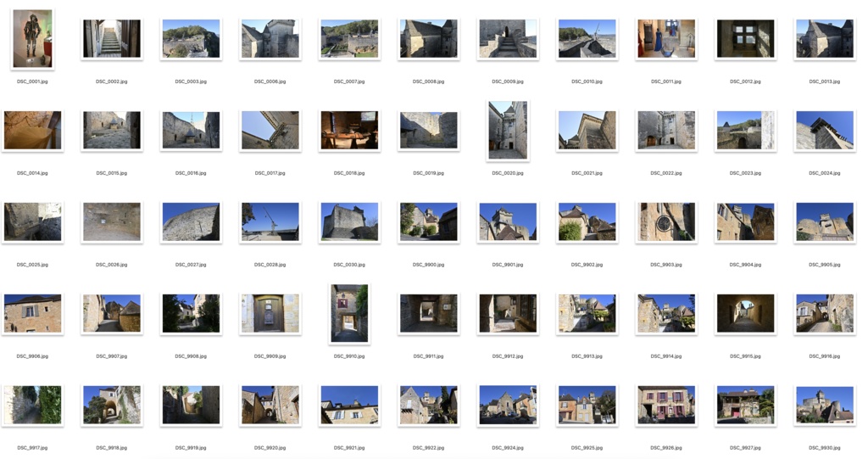Click the DSC_9921.jpg file name
Screen dimensions: 868x459
[x=349, y=447]
